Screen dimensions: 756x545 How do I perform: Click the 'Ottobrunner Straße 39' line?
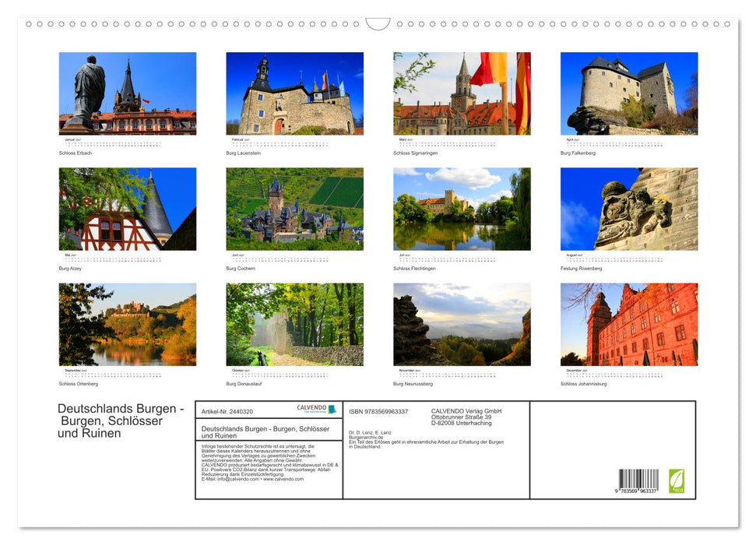point(462,417)
